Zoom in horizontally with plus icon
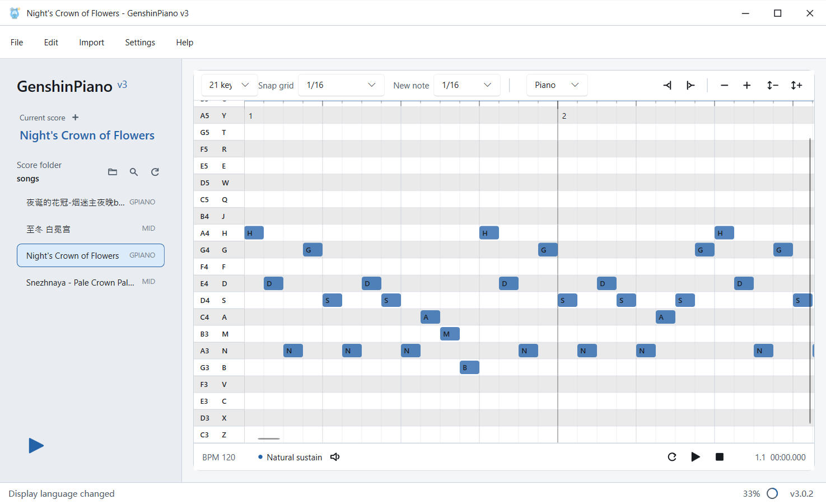 [x=747, y=85]
